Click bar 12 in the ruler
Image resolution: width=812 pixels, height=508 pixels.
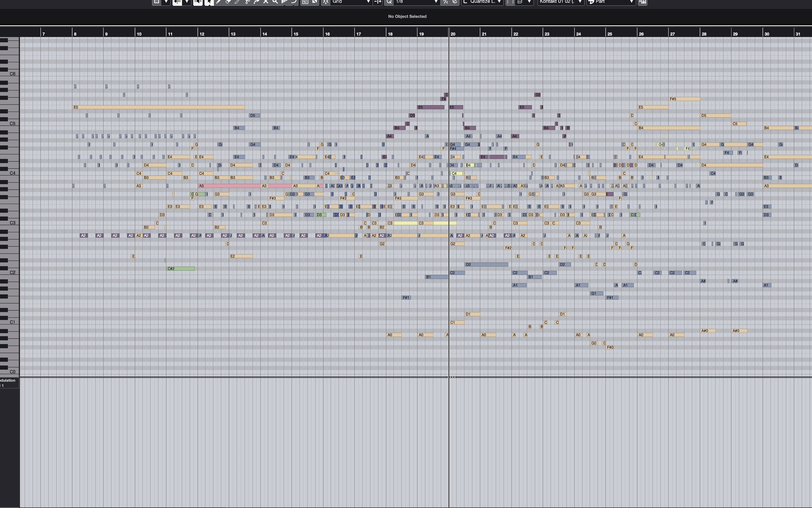click(202, 34)
